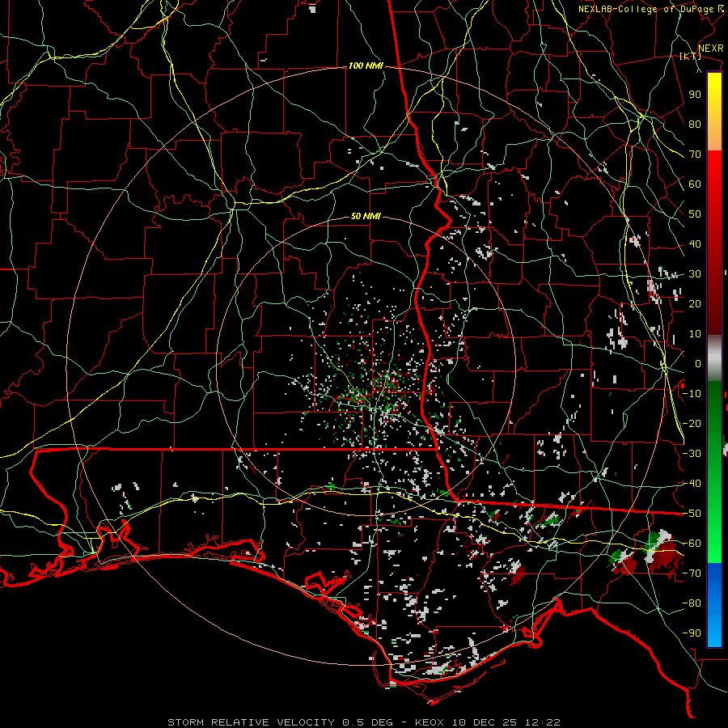Click the 80 value on the velocity scale
Viewport: 728px width, 728px height.
tap(695, 125)
